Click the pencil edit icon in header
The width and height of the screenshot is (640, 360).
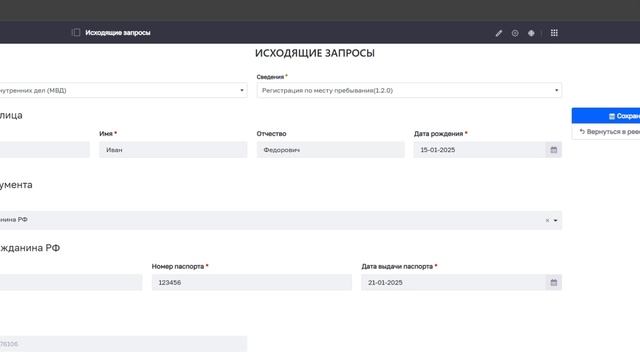coord(499,33)
